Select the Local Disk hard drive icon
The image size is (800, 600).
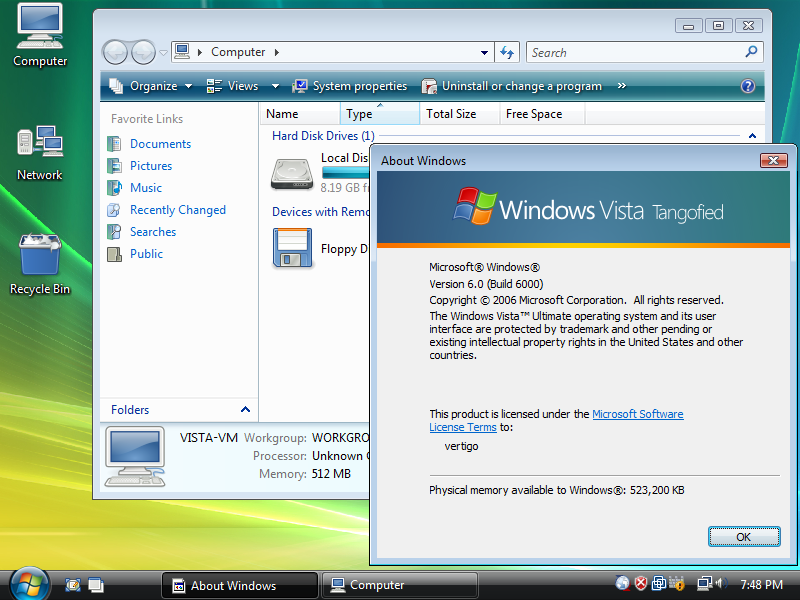click(x=292, y=173)
